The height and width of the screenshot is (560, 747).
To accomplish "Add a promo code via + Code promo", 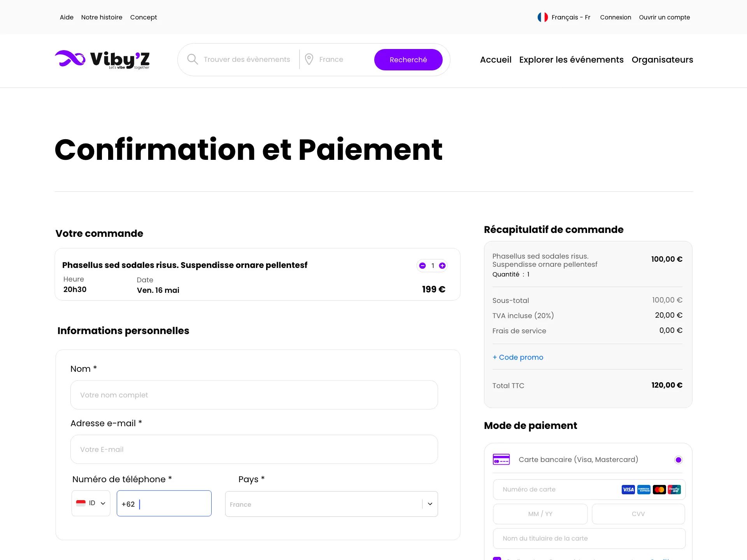I will [x=518, y=357].
